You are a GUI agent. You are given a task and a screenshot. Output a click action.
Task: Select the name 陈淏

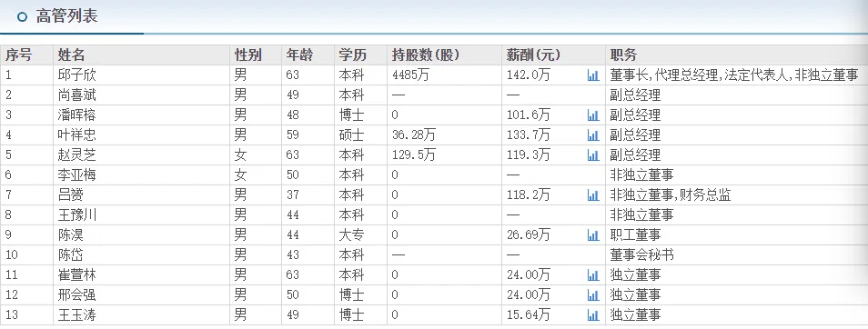(71, 235)
